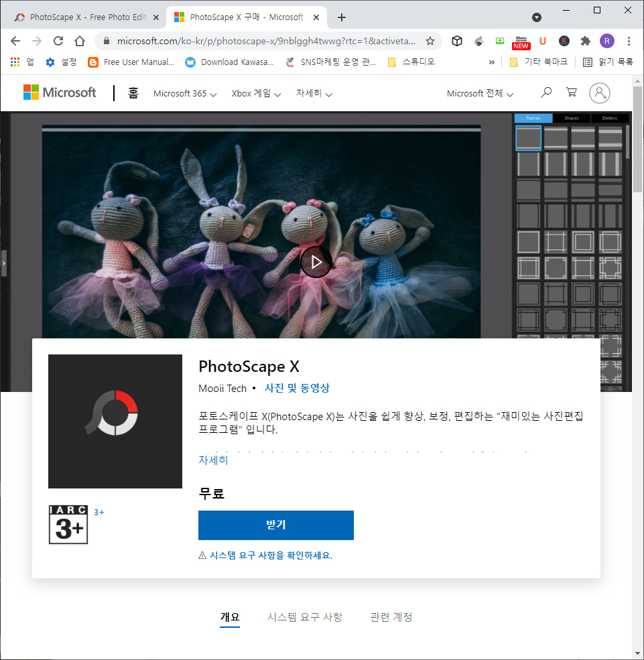Open the extension with the NEW badge
The width and height of the screenshot is (644, 660).
[521, 42]
